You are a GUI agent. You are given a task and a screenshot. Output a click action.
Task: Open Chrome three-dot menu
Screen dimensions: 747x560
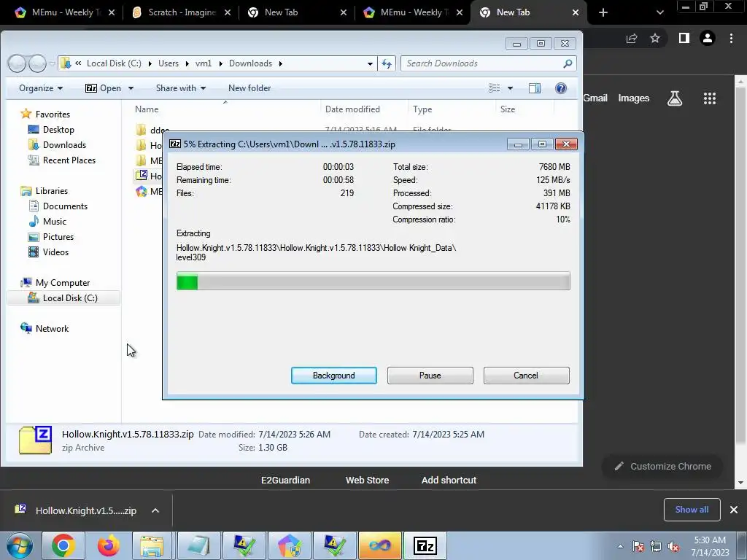tap(731, 38)
